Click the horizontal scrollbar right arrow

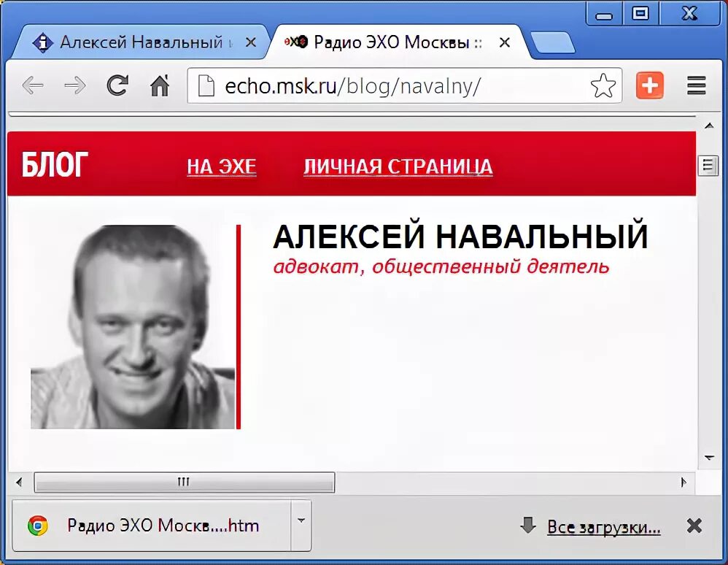tap(683, 482)
